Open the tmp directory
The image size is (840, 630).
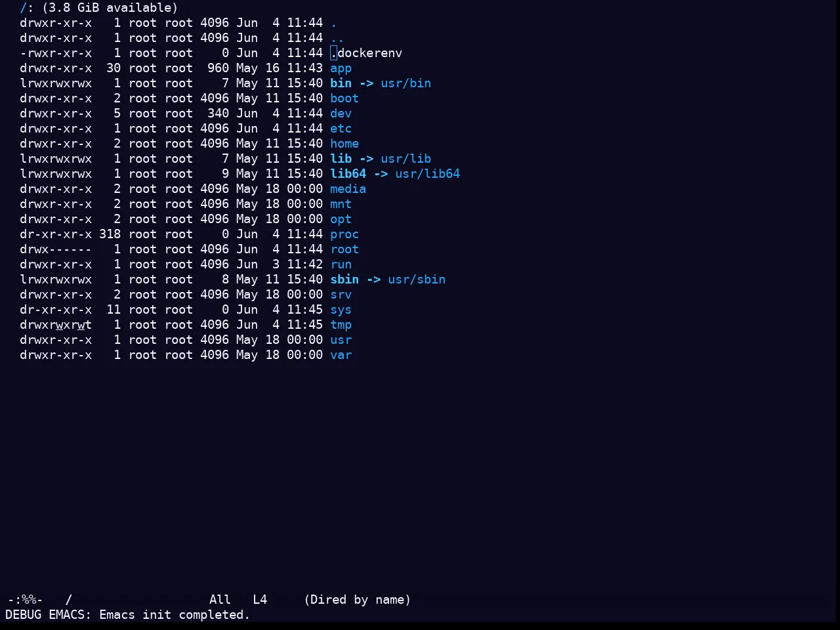pos(341,325)
